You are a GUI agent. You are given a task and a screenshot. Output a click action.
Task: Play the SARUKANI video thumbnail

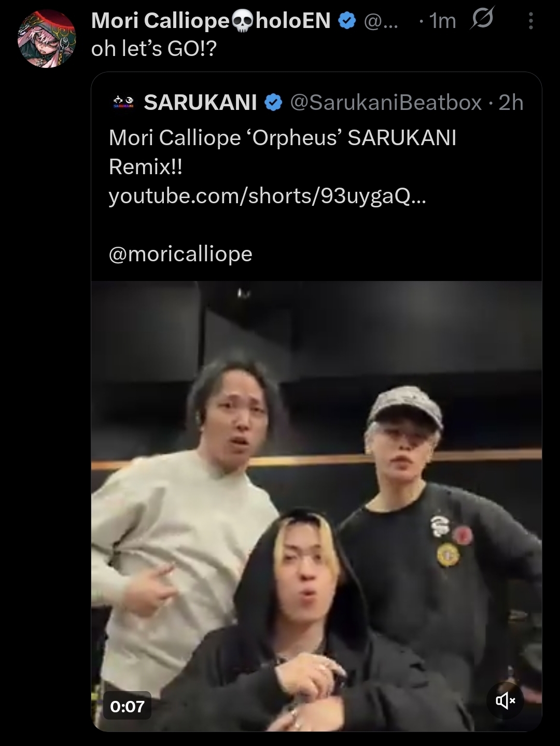pyautogui.click(x=316, y=506)
